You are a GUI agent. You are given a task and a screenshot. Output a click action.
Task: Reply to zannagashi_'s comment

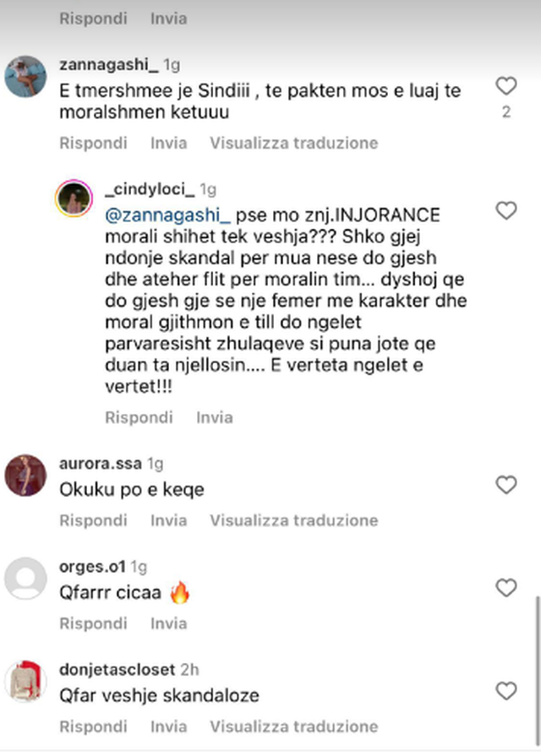coord(93,144)
